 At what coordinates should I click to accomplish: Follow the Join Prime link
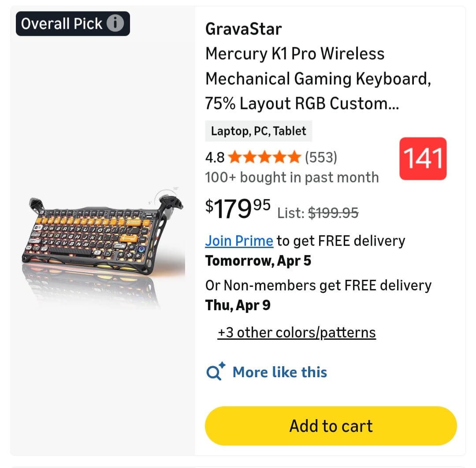point(239,241)
